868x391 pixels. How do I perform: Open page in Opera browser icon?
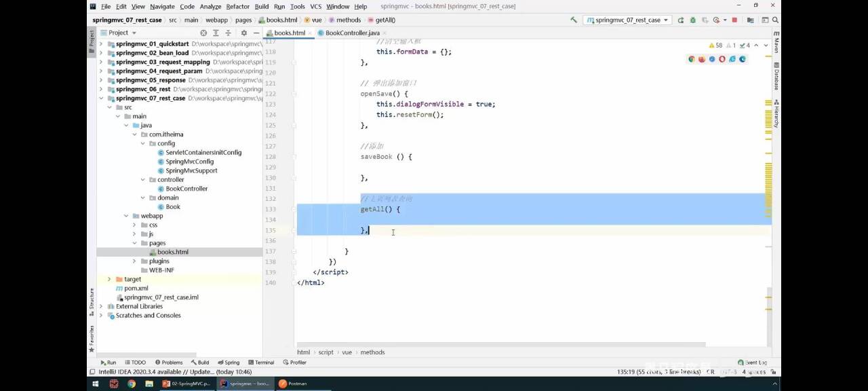tap(722, 59)
